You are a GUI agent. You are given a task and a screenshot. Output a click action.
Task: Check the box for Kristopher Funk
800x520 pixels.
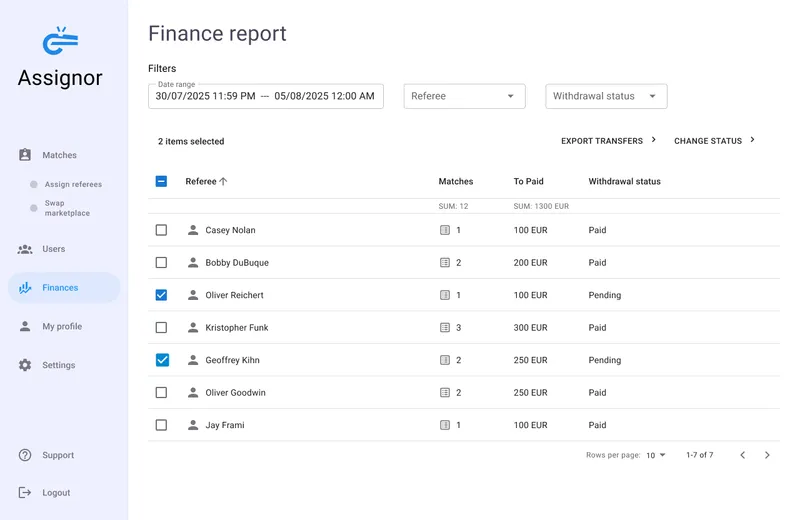[161, 328]
